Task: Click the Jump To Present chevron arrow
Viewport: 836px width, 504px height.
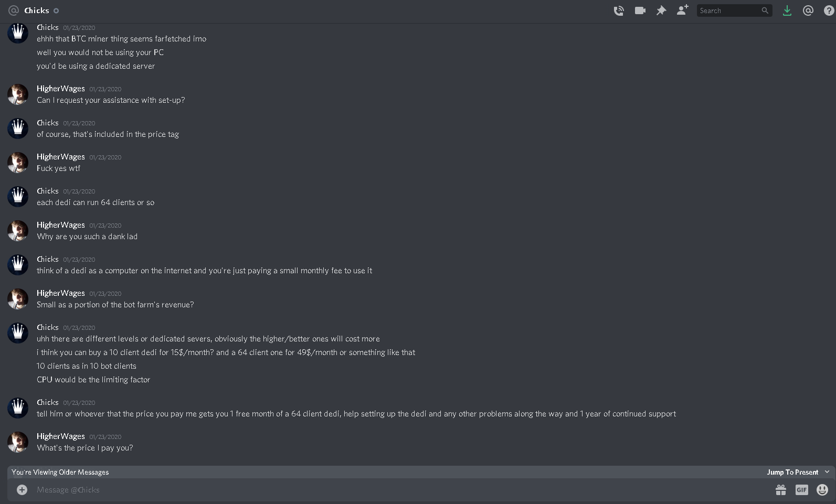Action: [827, 472]
